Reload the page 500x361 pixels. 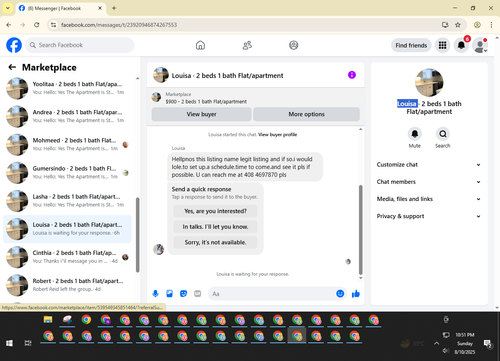click(x=37, y=25)
